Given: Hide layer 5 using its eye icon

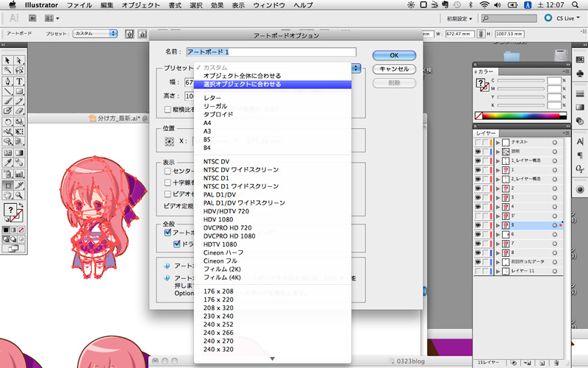Looking at the screenshot, I should coord(478,225).
